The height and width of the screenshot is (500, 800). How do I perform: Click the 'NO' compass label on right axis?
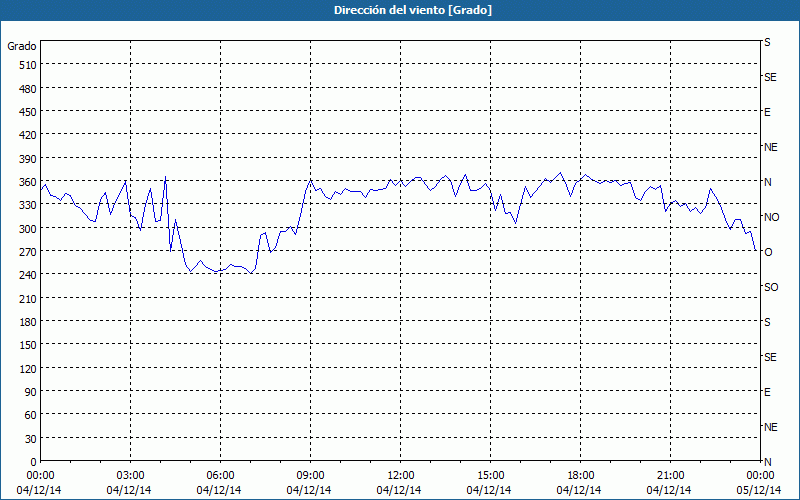click(x=771, y=217)
